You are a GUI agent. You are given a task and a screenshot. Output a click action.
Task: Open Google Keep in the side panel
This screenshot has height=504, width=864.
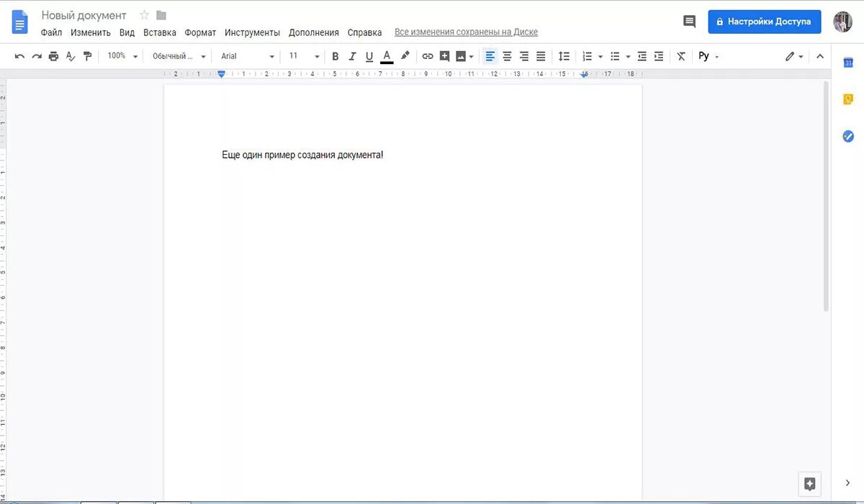[x=848, y=99]
